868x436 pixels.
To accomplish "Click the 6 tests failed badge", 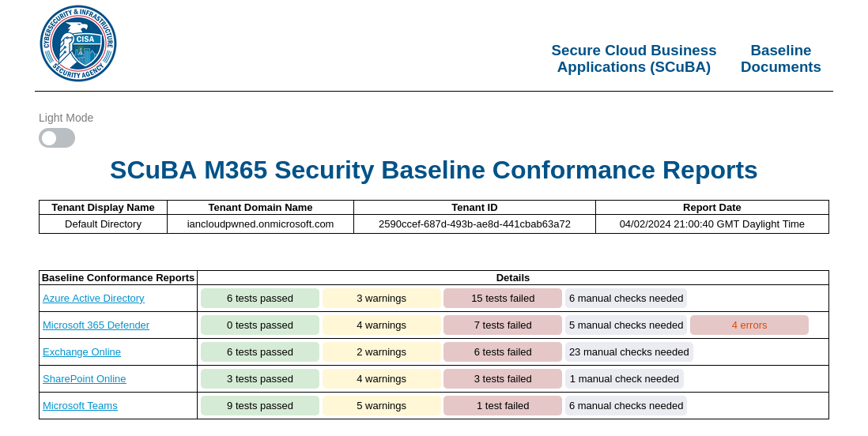I will tap(503, 352).
